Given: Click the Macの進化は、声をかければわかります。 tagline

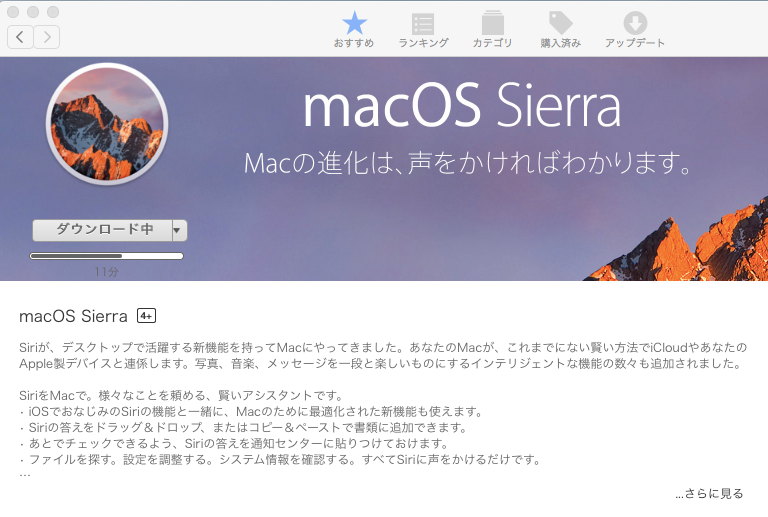Looking at the screenshot, I should coord(468,163).
